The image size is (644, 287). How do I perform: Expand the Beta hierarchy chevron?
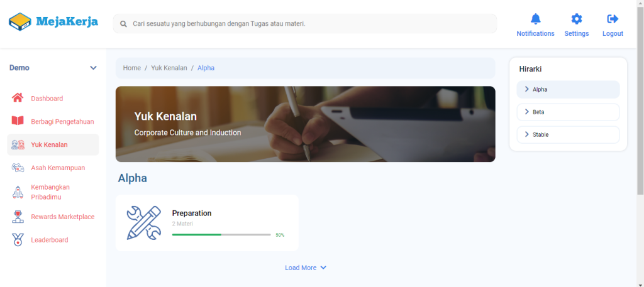pos(527,112)
